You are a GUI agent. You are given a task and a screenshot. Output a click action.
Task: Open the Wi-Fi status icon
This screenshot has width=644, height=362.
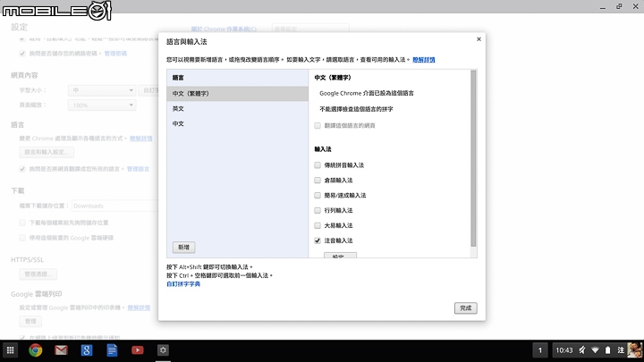(x=595, y=350)
